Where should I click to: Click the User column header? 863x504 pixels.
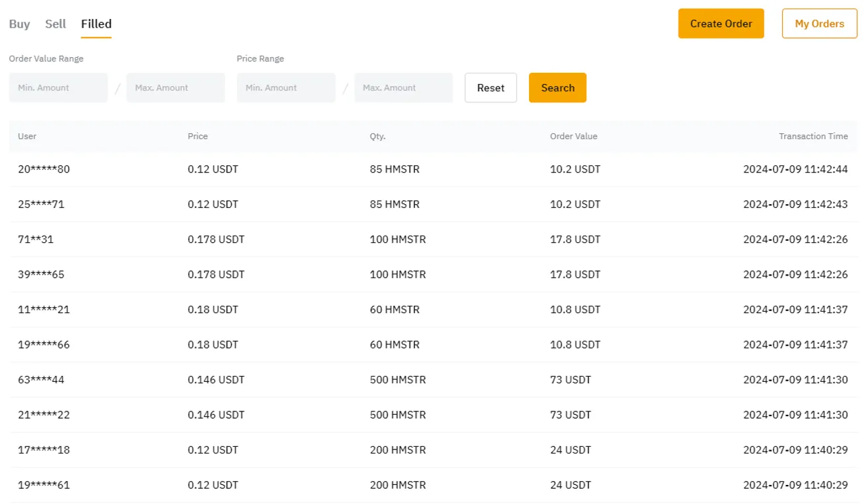coord(28,136)
